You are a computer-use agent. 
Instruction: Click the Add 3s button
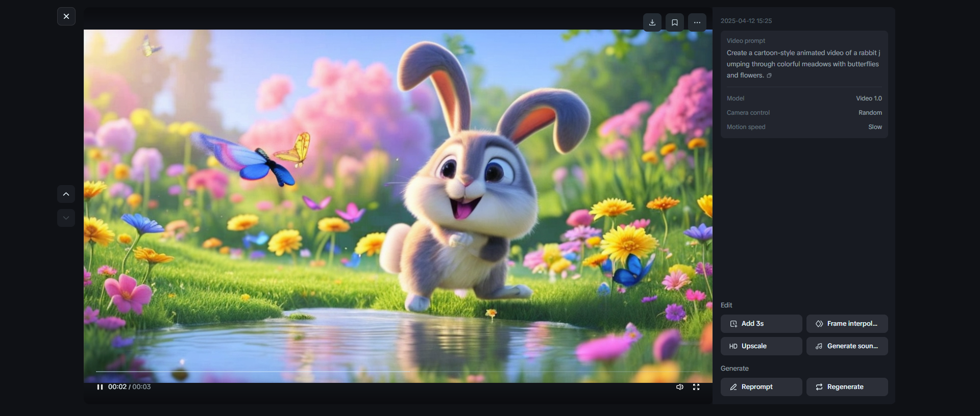click(762, 324)
